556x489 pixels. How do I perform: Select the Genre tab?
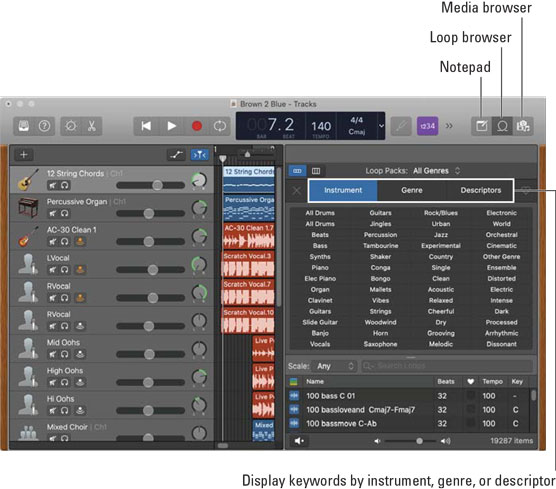coord(412,190)
